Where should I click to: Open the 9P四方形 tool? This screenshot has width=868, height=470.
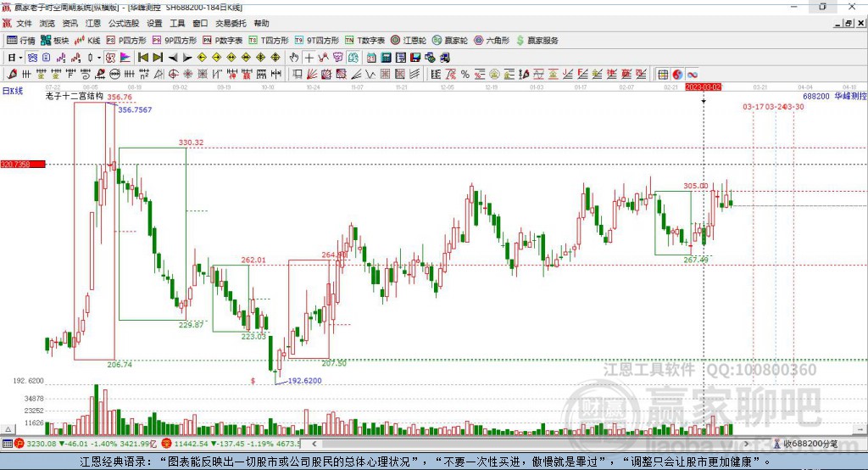click(175, 41)
